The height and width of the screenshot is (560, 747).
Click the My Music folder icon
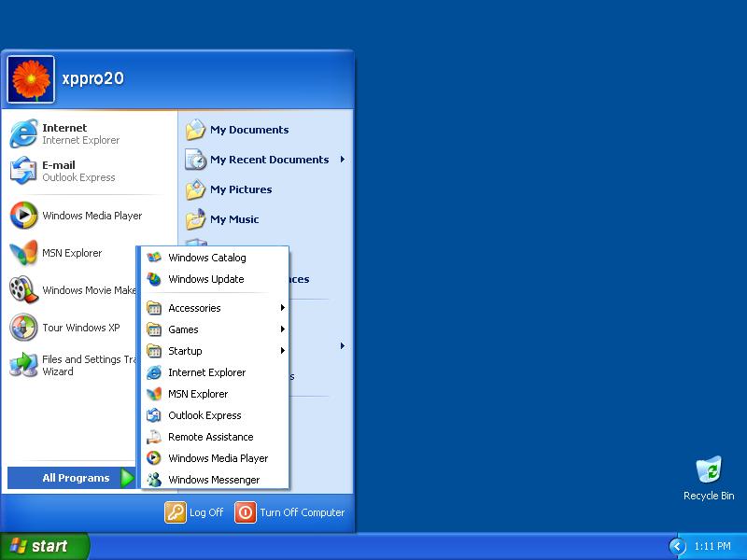click(x=195, y=219)
